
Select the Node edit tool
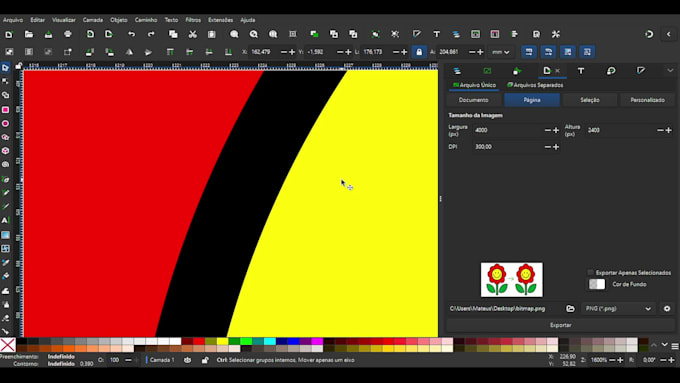click(x=5, y=82)
